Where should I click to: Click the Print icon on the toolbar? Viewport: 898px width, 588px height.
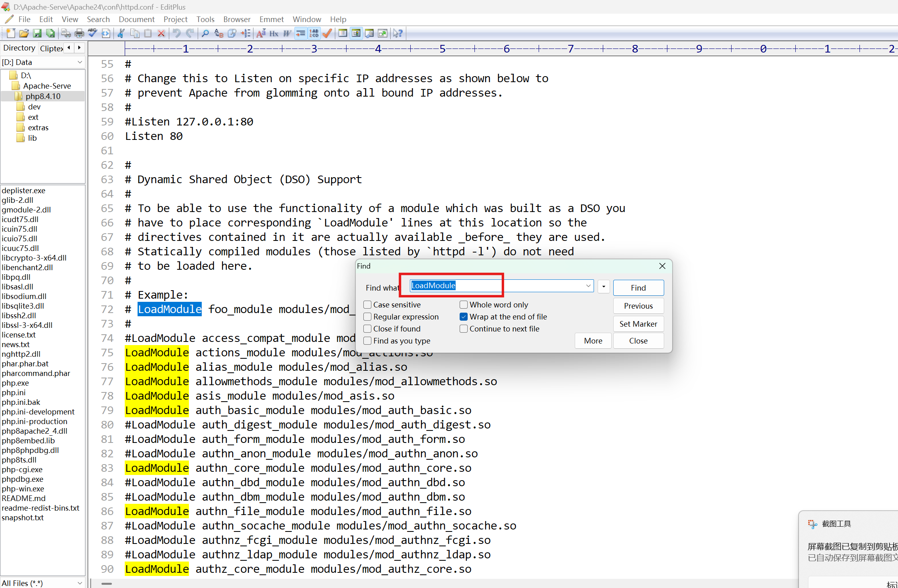tap(79, 33)
